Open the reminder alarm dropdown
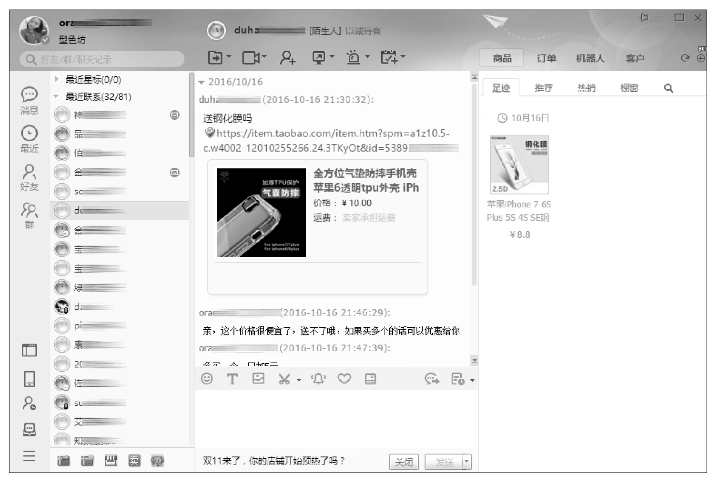718x486 pixels. coord(367,57)
